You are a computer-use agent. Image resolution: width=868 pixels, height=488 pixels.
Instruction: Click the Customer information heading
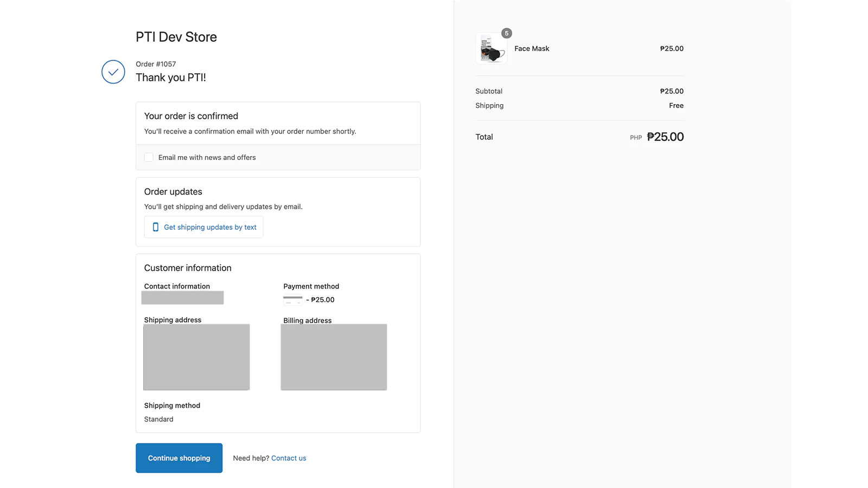coord(188,268)
